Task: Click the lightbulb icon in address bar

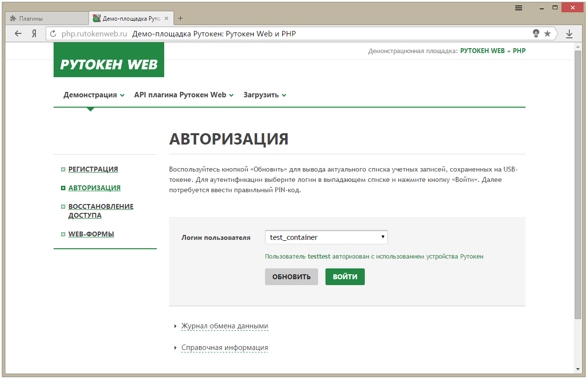Action: (x=536, y=33)
